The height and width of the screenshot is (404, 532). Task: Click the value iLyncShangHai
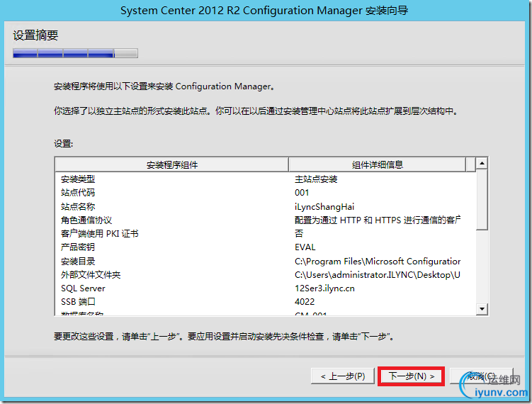pos(324,206)
